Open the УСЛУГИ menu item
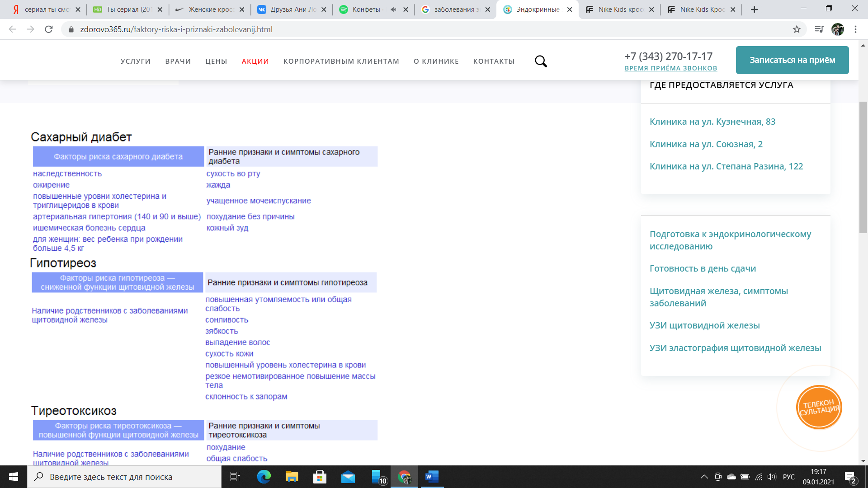Viewport: 868px width, 488px height. (x=136, y=61)
